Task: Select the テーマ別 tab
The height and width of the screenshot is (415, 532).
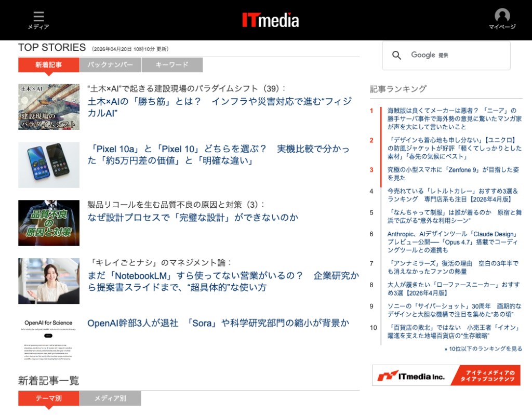Action: click(x=49, y=398)
